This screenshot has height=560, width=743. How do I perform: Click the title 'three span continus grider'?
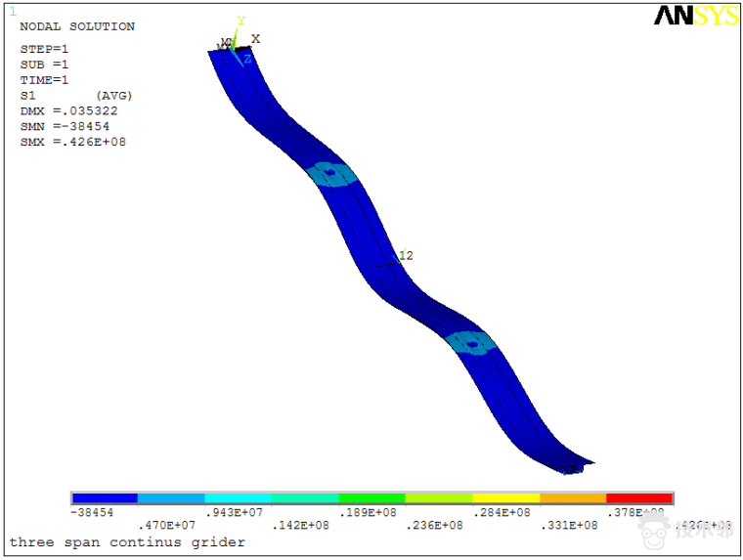click(x=127, y=541)
